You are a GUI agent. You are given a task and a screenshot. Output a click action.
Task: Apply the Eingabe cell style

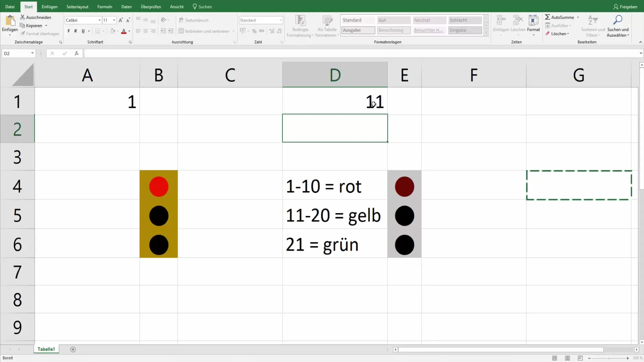465,30
